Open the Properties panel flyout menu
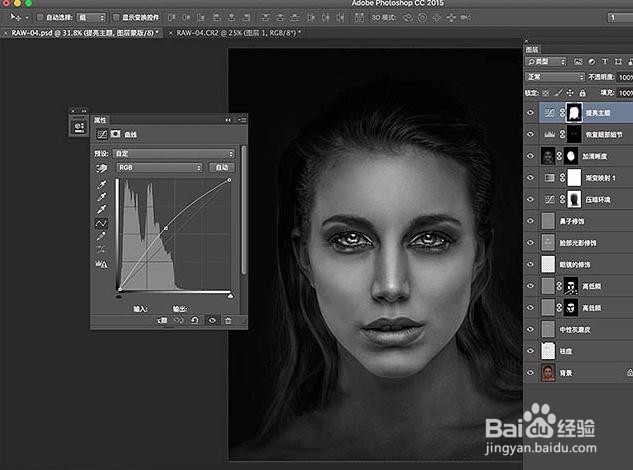This screenshot has width=633, height=470. 242,120
